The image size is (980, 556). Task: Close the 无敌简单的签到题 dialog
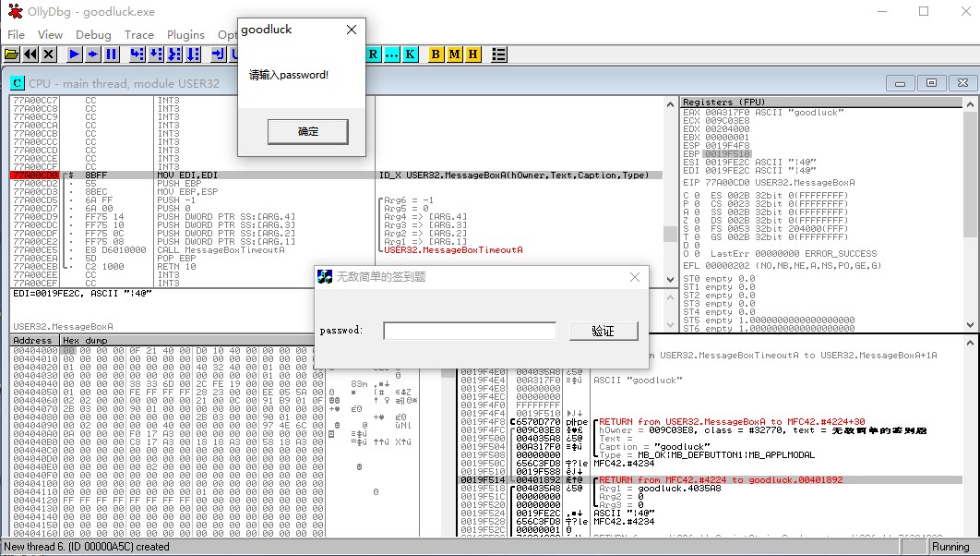[634, 276]
